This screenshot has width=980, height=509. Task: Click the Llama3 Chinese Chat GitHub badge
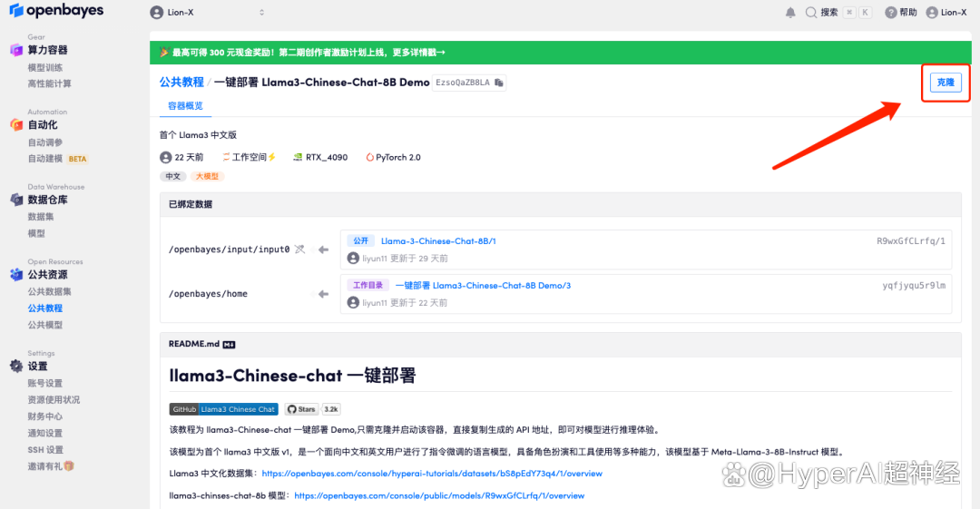pos(223,409)
